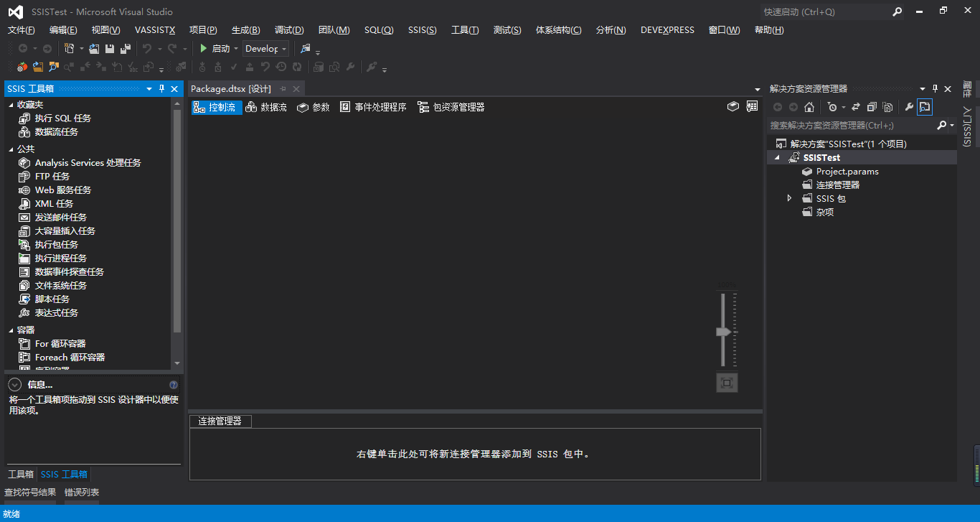Open the SSIS 工具箱 panel options dropdown
The width and height of the screenshot is (980, 522).
click(x=149, y=88)
